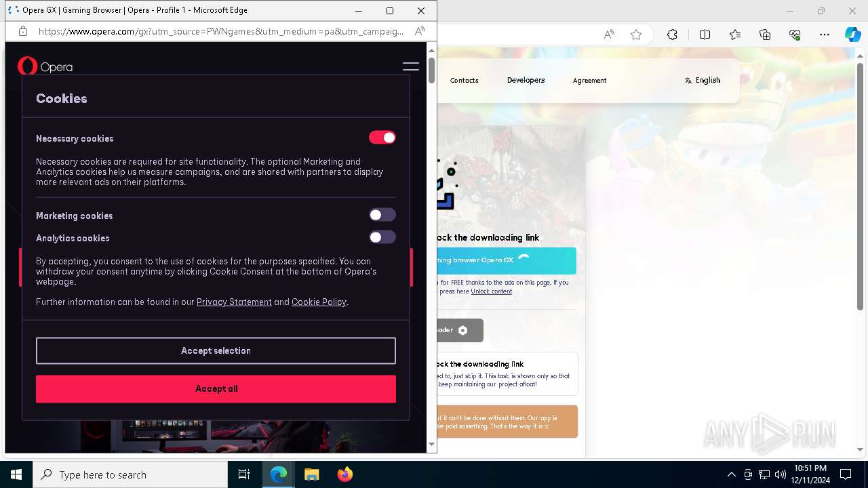The image size is (868, 488).
Task: Click the Windows Start button
Action: 16,474
